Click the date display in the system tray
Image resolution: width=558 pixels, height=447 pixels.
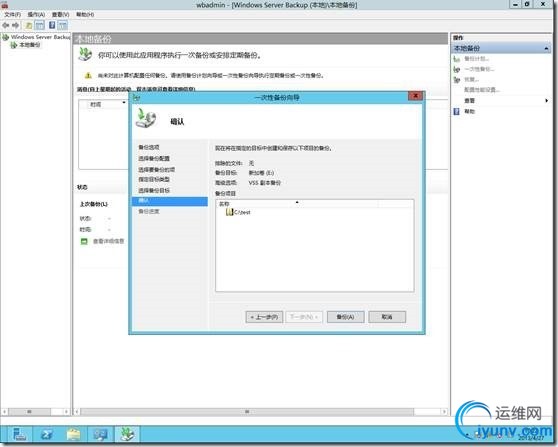click(x=531, y=437)
